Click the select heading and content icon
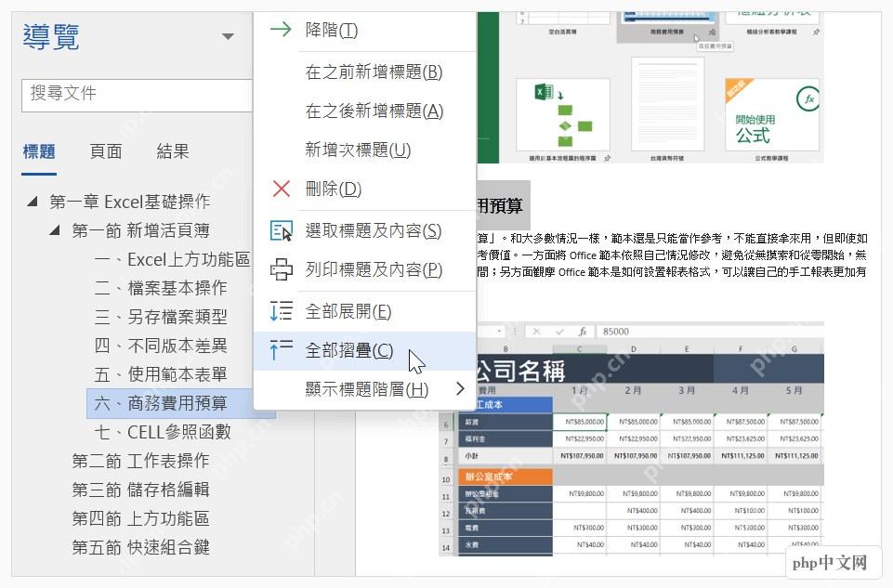 (x=281, y=230)
